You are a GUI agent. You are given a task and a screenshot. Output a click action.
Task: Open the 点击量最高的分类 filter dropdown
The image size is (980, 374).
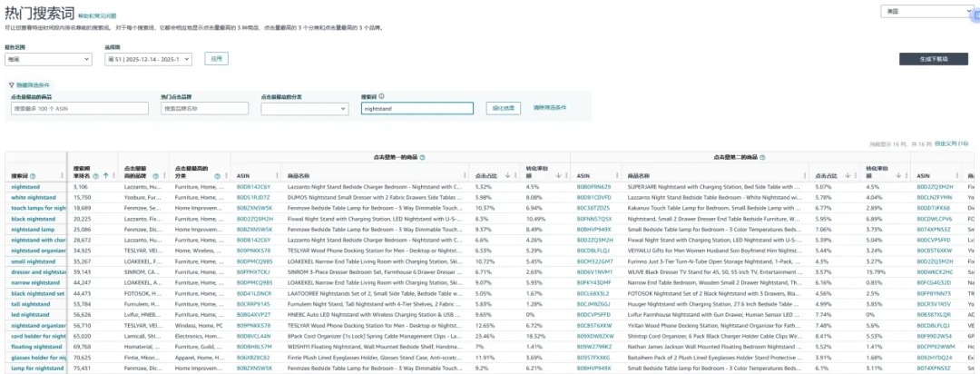304,108
